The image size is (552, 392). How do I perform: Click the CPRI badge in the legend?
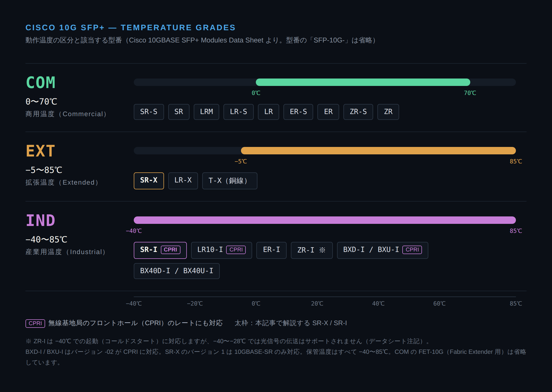35,323
